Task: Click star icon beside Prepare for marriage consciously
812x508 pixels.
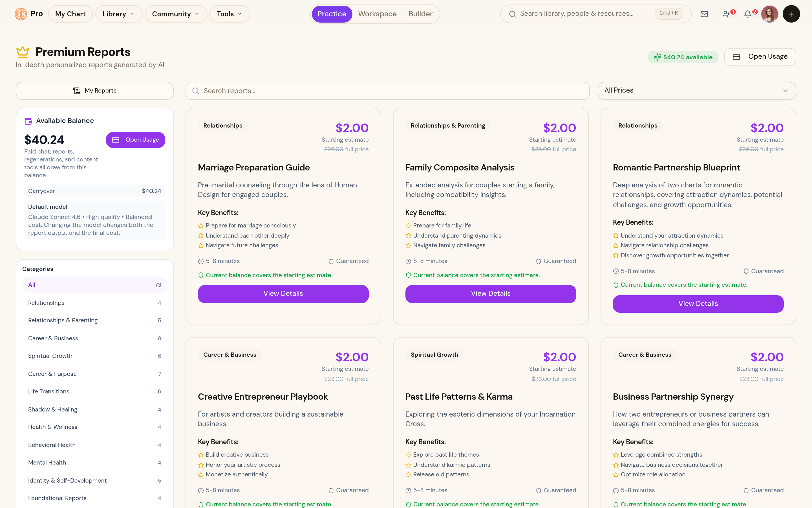Action: 201,226
